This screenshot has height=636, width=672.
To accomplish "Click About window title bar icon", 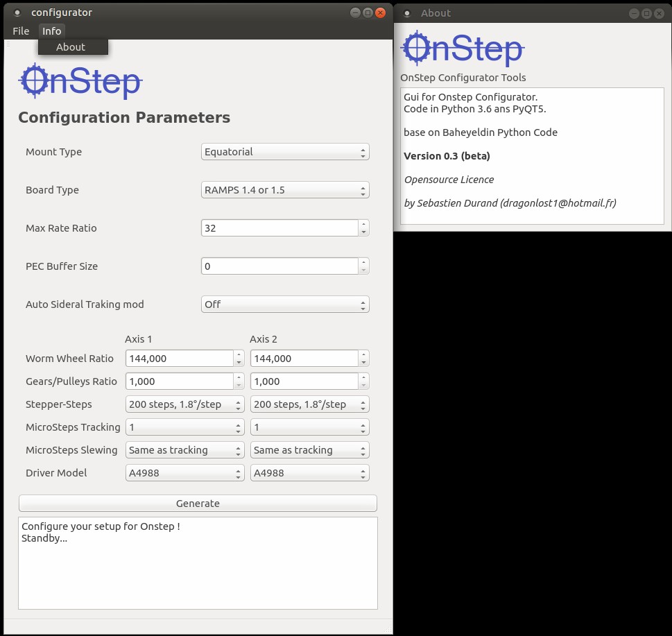I will point(407,13).
